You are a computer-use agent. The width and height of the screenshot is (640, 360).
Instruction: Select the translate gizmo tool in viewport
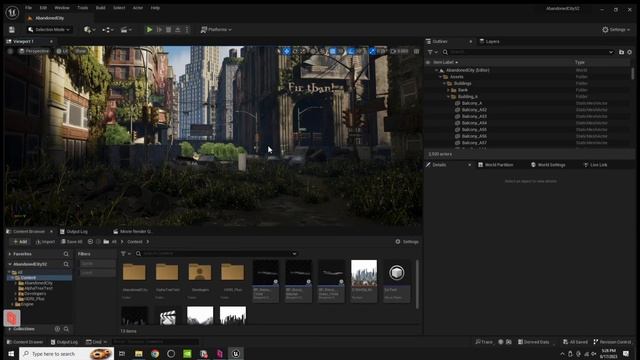tap(287, 51)
